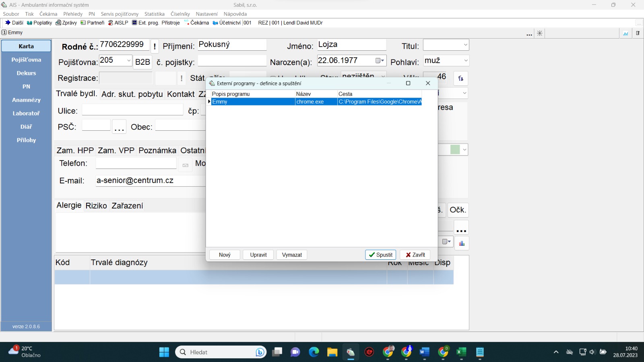
Task: Open the Přílohy sidebar section
Action: point(26,140)
